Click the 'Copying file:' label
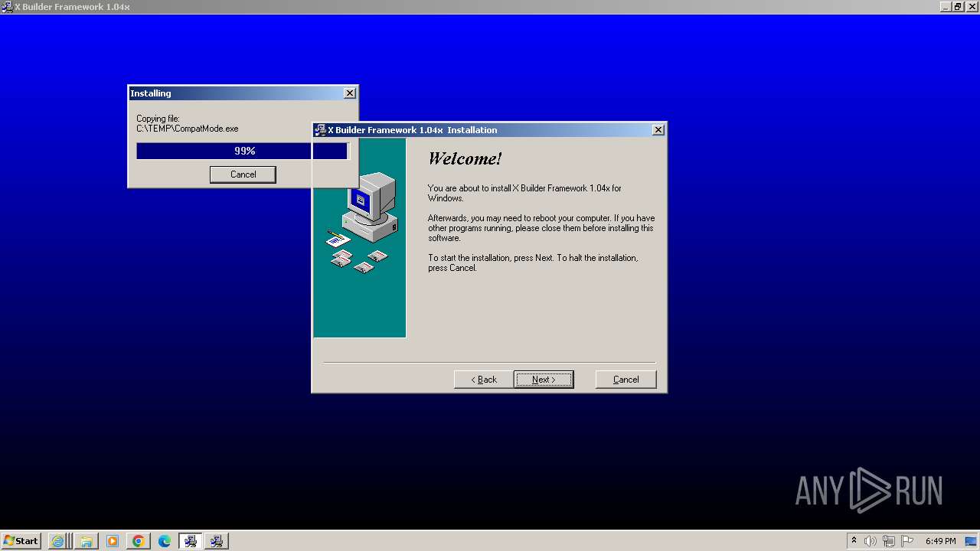The height and width of the screenshot is (551, 980). click(x=158, y=119)
